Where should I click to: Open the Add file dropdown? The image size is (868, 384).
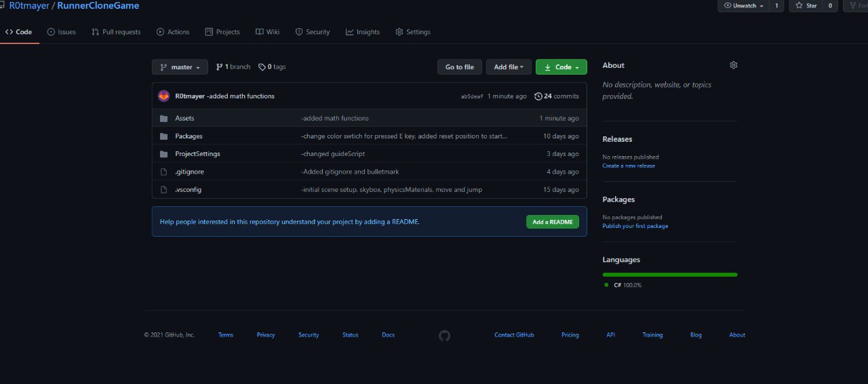[509, 67]
